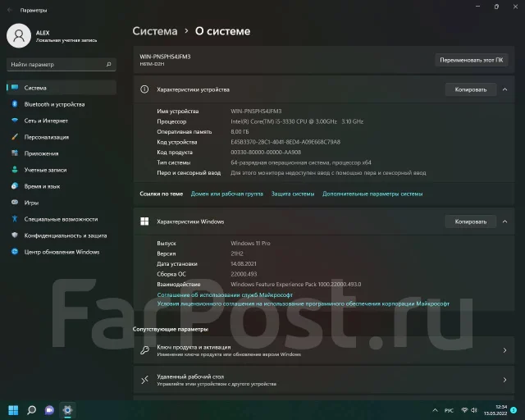The image size is (525, 420).
Task: Show hidden tray icons with the up chevron
Action: pos(435,410)
